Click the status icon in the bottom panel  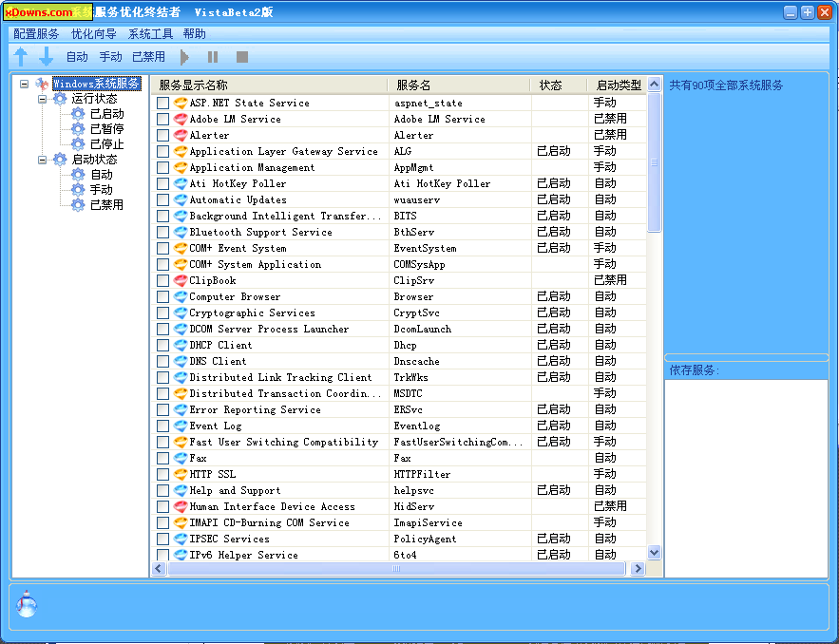[x=27, y=604]
